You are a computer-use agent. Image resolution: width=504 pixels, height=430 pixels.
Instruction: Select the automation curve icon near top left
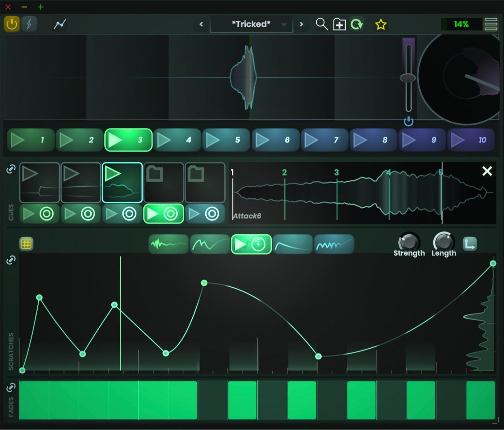pos(59,24)
